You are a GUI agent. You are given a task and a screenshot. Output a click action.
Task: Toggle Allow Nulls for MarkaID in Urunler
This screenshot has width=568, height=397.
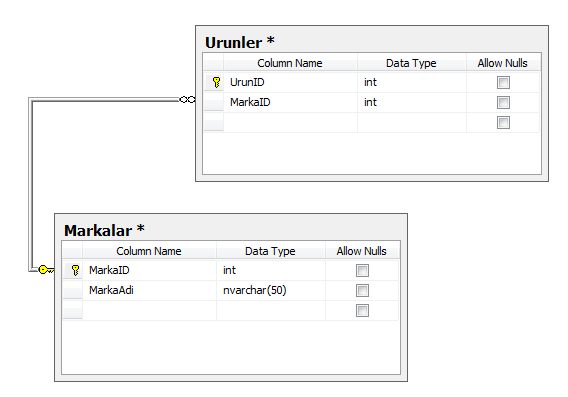tap(503, 103)
